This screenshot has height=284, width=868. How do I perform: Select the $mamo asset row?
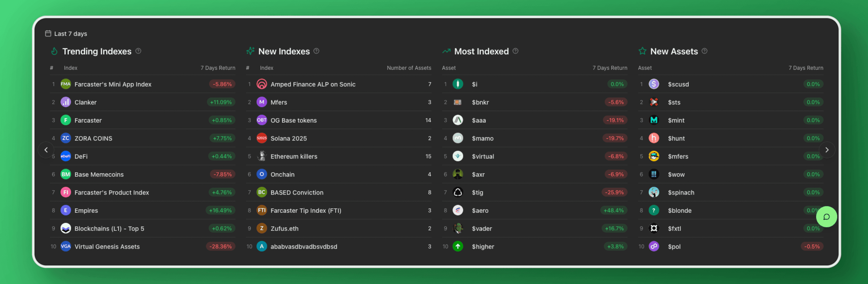pyautogui.click(x=535, y=138)
